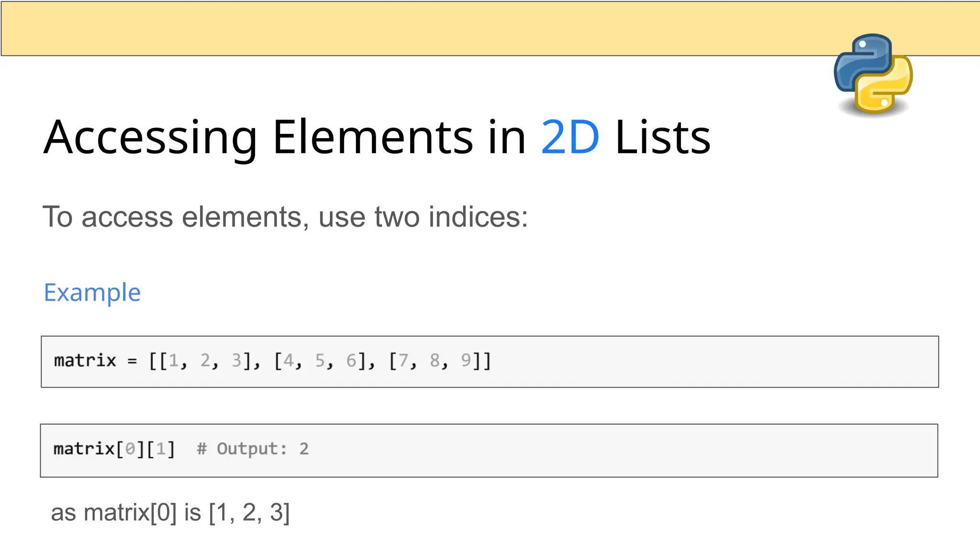Click the blue "Example" heading
The height and width of the screenshot is (551, 980).
pos(92,292)
